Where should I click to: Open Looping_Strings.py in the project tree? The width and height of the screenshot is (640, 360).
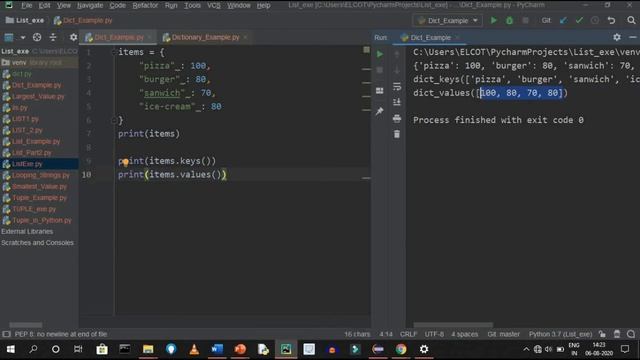[40, 175]
